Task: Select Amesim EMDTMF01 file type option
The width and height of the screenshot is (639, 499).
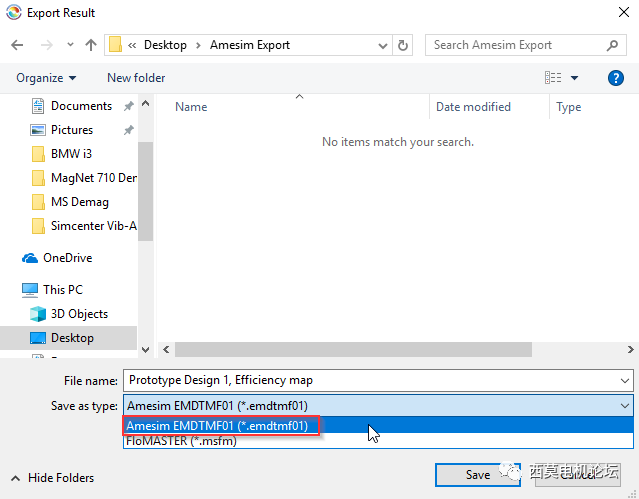Action: tap(217, 426)
